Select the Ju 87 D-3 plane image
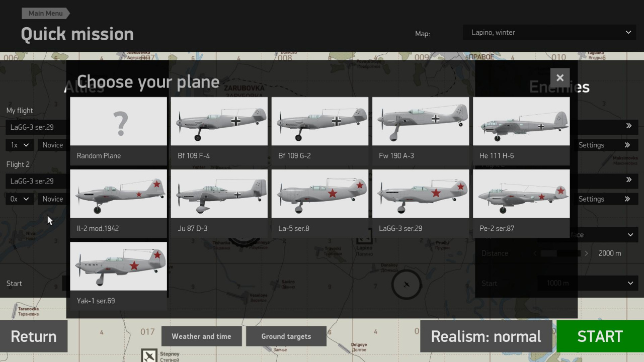This screenshot has width=644, height=362. click(219, 194)
